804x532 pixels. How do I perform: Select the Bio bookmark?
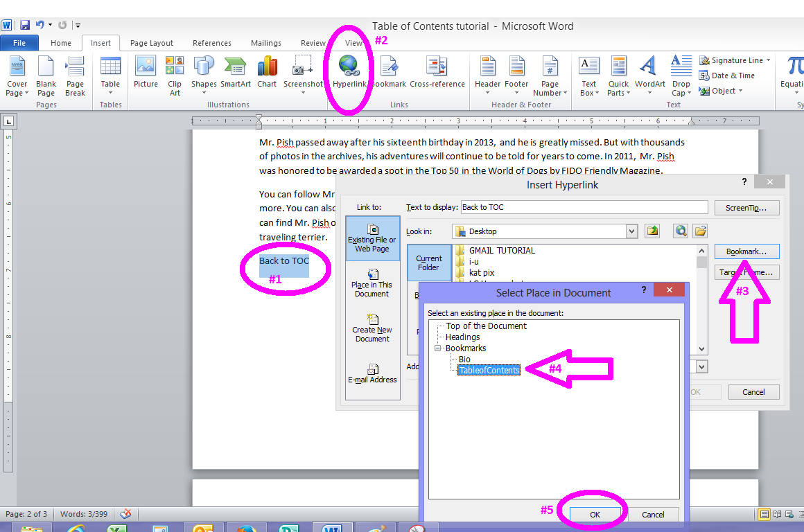(464, 360)
